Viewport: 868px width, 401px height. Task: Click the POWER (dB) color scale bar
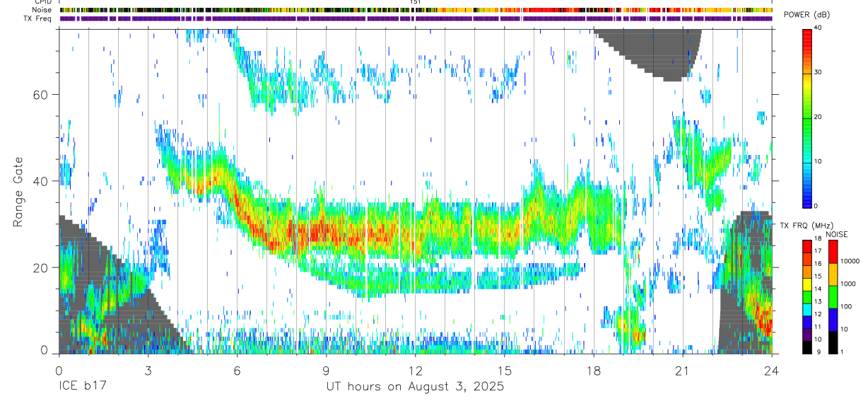pyautogui.click(x=807, y=117)
